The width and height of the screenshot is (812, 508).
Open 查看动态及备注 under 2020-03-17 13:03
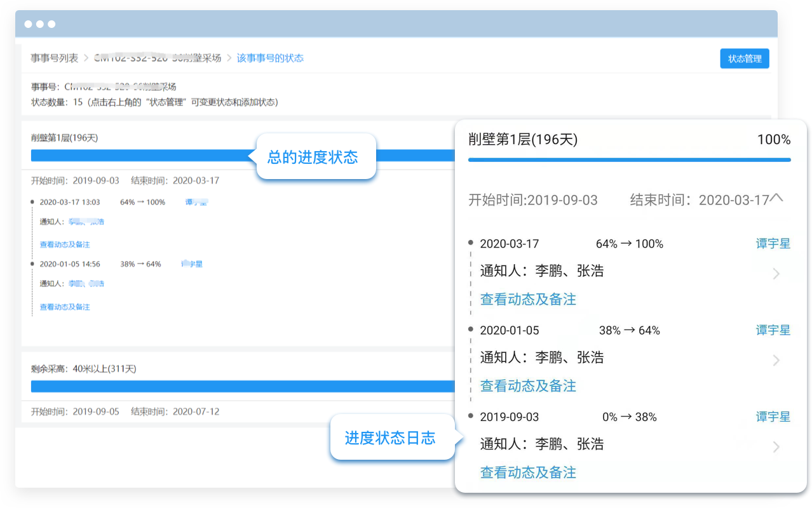[65, 244]
